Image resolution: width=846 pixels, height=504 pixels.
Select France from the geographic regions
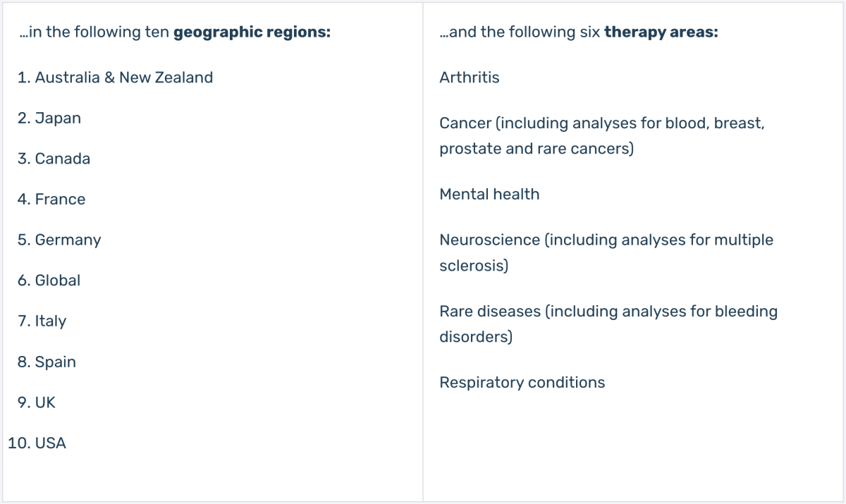click(x=51, y=199)
